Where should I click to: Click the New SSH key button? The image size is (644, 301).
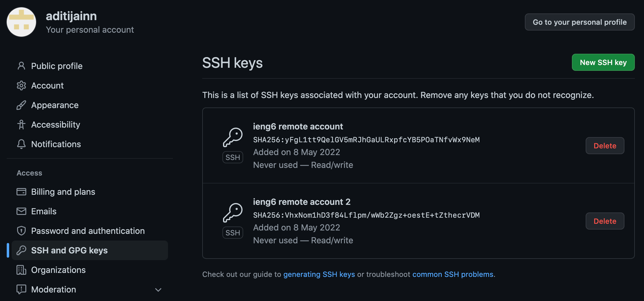coord(603,63)
